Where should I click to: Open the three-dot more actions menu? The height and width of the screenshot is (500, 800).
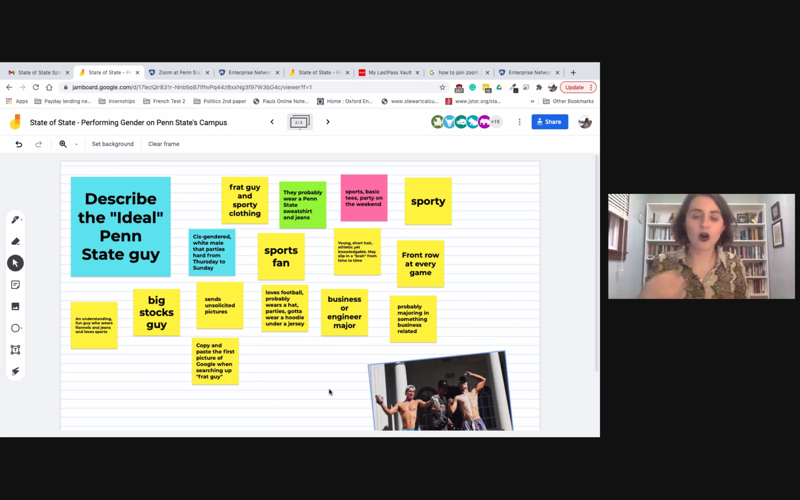[519, 122]
